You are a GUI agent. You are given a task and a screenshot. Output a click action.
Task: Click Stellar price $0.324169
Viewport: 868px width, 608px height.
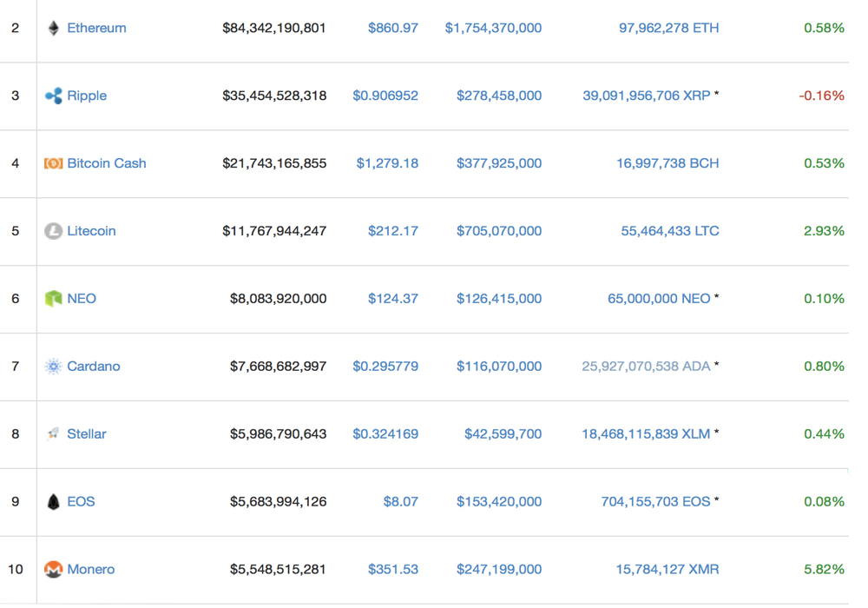385,433
